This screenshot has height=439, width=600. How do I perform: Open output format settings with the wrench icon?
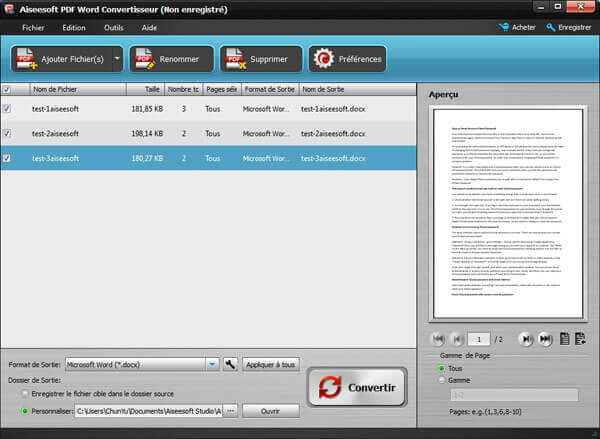tap(230, 364)
